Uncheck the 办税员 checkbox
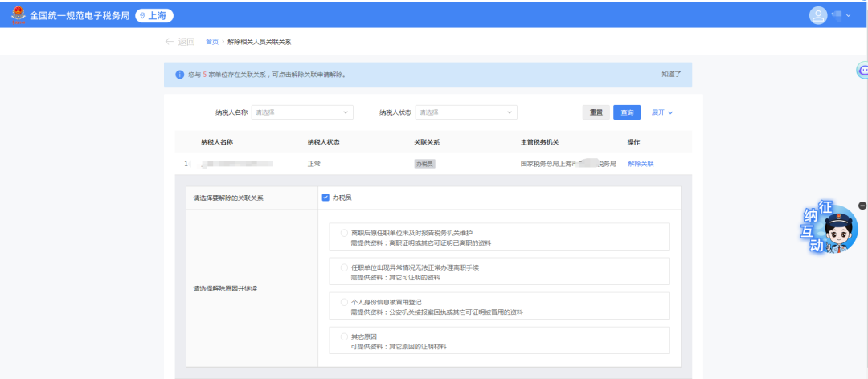868x379 pixels. [x=325, y=198]
